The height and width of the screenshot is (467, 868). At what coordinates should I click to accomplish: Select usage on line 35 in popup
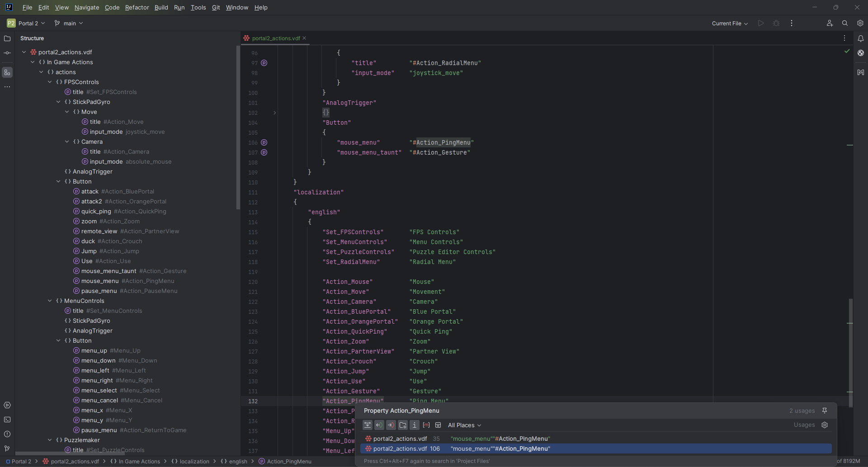[596, 439]
